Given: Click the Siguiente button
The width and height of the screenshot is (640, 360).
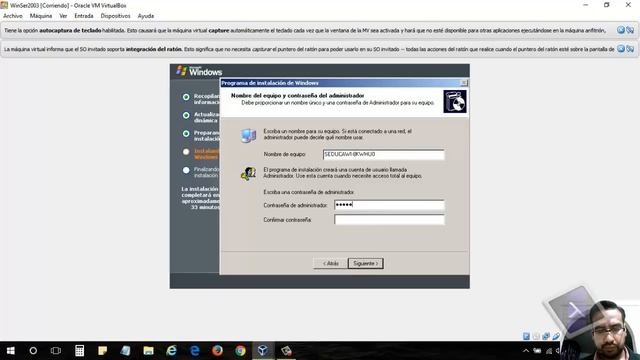Looking at the screenshot, I should pyautogui.click(x=366, y=264).
